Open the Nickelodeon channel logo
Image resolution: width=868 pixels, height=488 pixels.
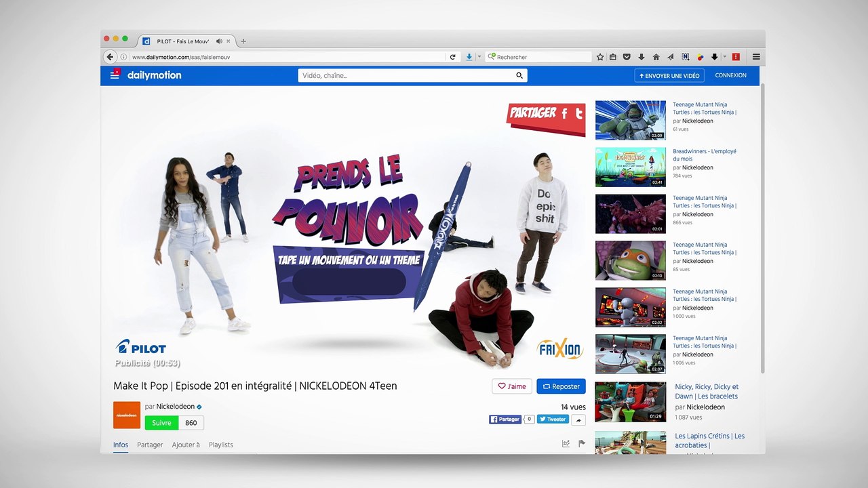pyautogui.click(x=127, y=415)
